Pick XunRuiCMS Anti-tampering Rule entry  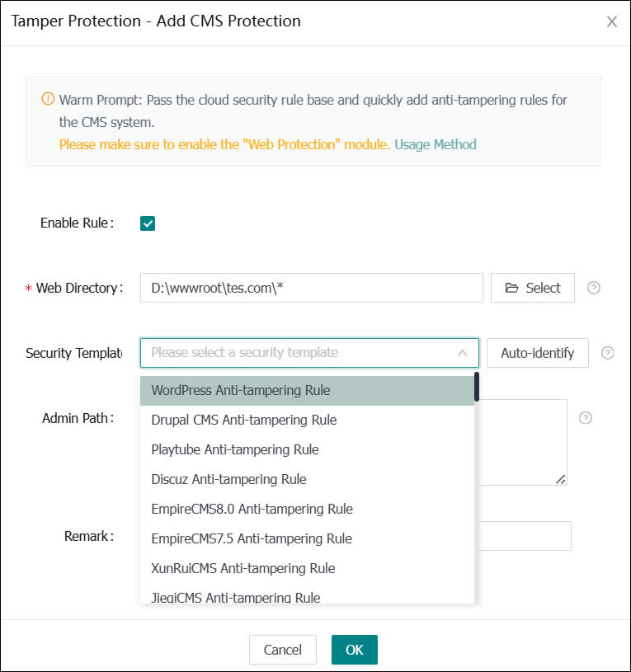pos(243,568)
